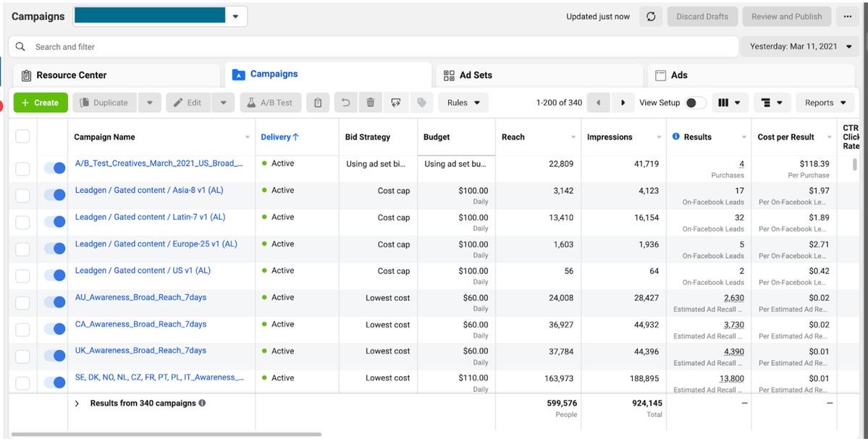Click the info icon beside Results from 340 campaigns
This screenshot has width=868, height=444.
[202, 403]
